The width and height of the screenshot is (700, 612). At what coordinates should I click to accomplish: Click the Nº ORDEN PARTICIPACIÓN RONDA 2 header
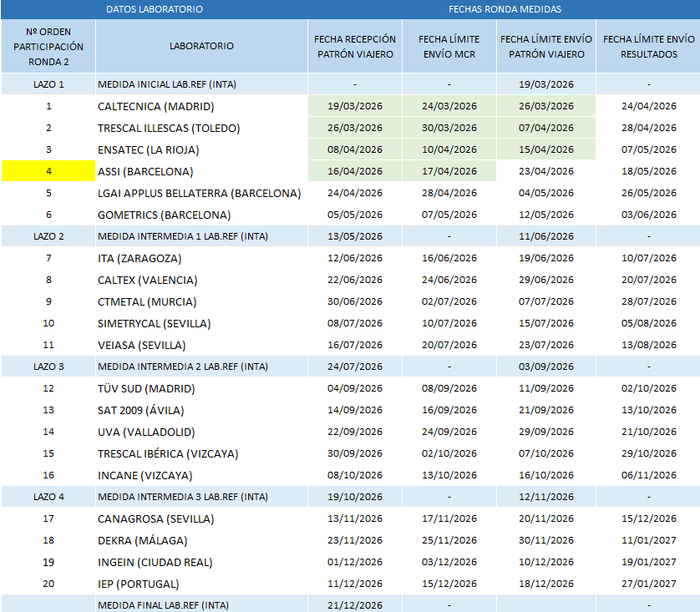tap(48, 46)
